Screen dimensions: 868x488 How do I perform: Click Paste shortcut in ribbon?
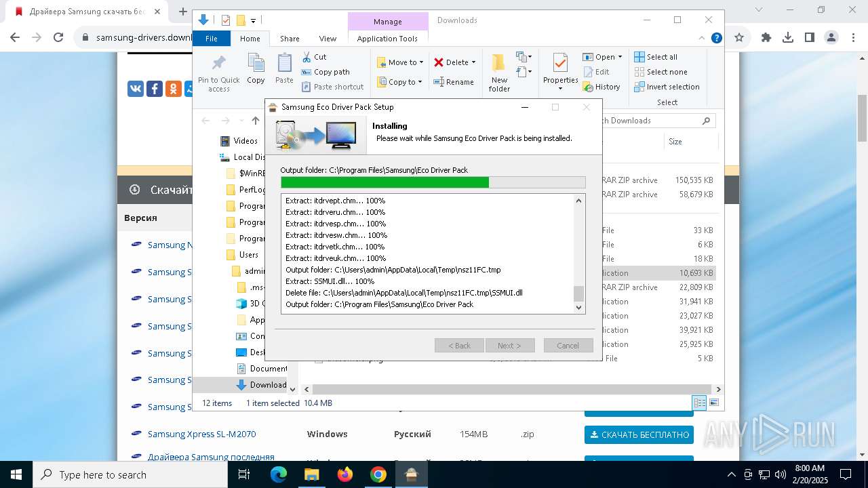point(332,87)
